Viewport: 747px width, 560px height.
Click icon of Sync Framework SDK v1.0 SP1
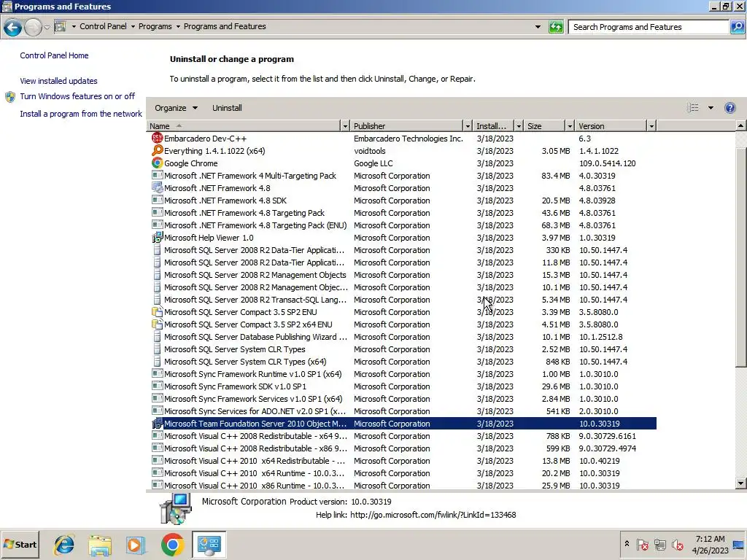[158, 386]
